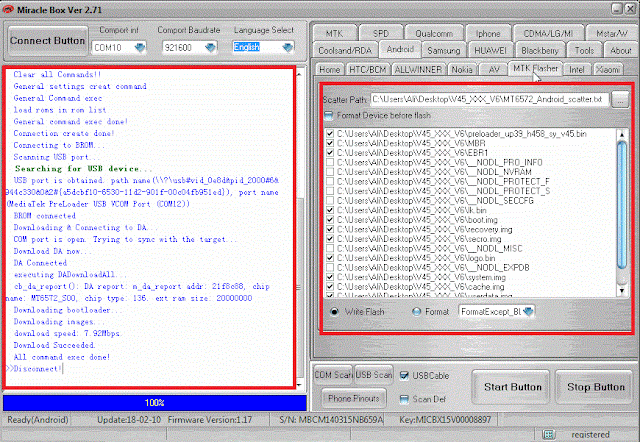
Task: Click the Stop Button
Action: 596,386
